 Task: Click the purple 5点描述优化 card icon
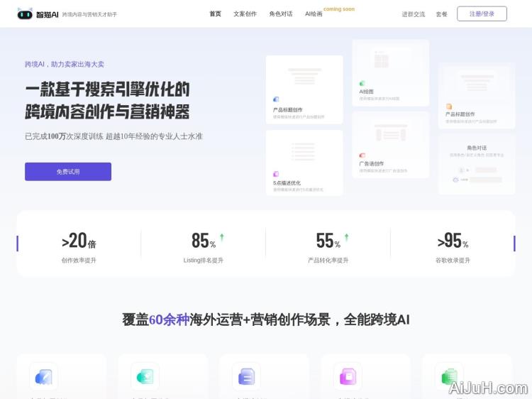(x=276, y=174)
